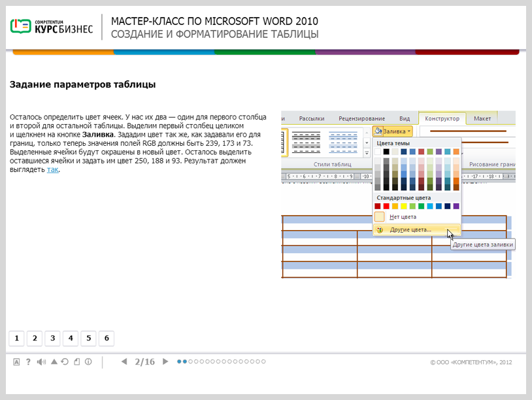The image size is (532, 400).
Task: Pick yellow in standard colors
Action: pyautogui.click(x=404, y=207)
